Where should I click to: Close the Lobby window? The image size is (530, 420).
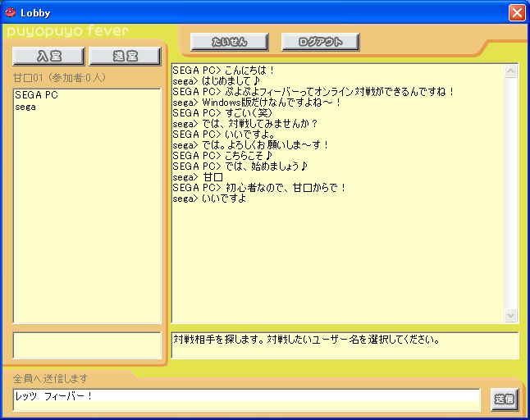pyautogui.click(x=516, y=12)
